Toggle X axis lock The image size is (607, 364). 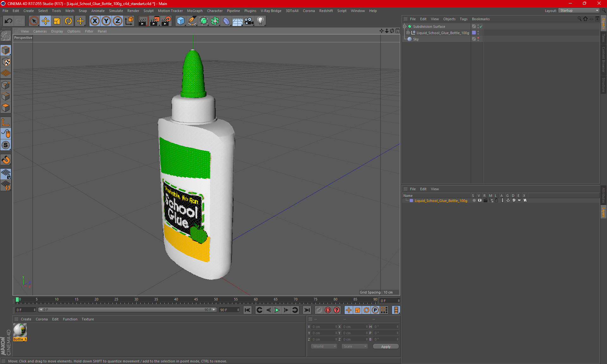pos(95,21)
